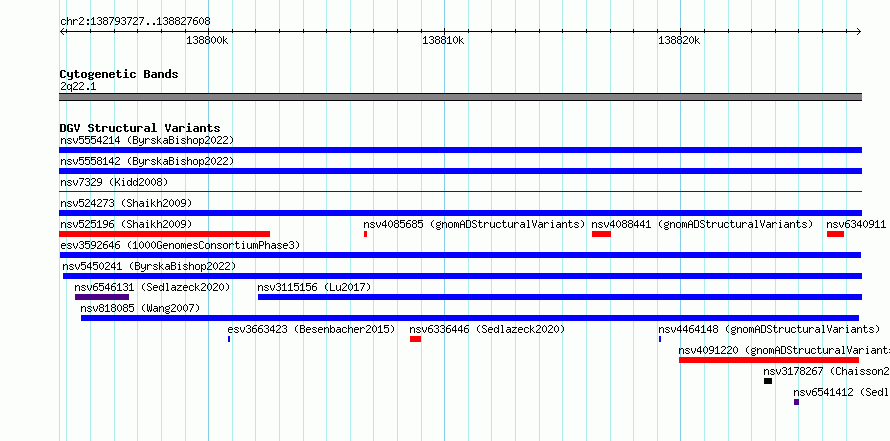This screenshot has height=441, width=890.
Task: Open esv3592646 (1000GenomesConsortiumPhase3) label
Action: (180, 245)
